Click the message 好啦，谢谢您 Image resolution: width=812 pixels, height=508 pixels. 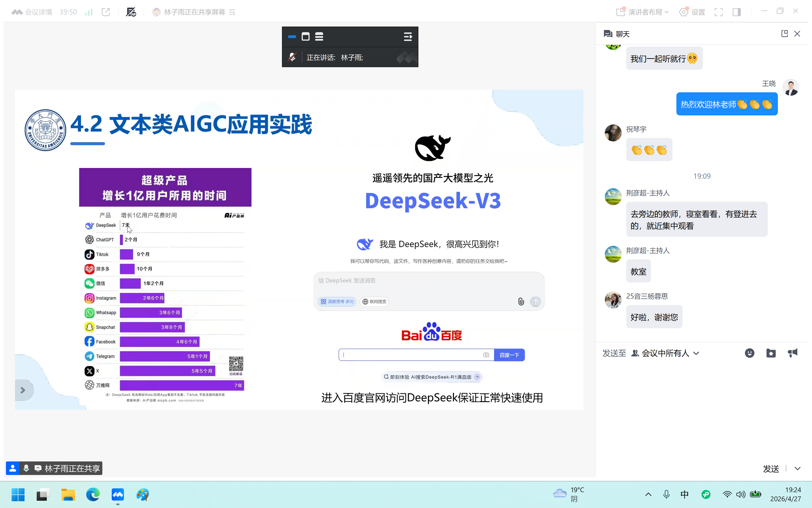pos(654,317)
